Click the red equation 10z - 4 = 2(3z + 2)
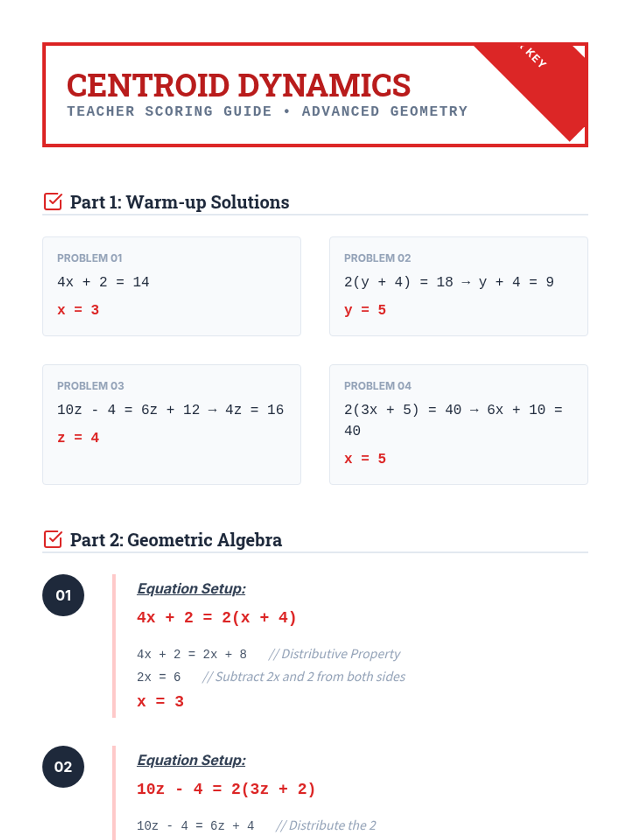 pos(226,789)
